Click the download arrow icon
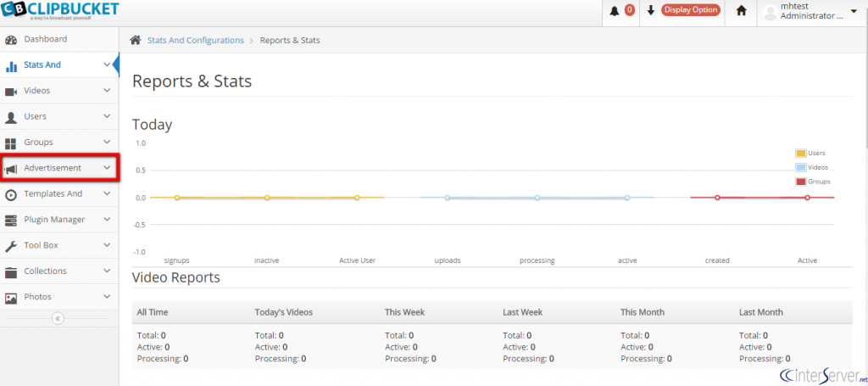868x386 pixels. tap(651, 10)
